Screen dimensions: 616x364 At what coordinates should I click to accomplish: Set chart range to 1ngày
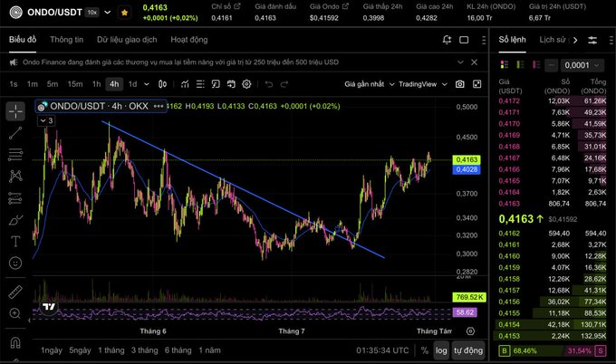(52, 350)
